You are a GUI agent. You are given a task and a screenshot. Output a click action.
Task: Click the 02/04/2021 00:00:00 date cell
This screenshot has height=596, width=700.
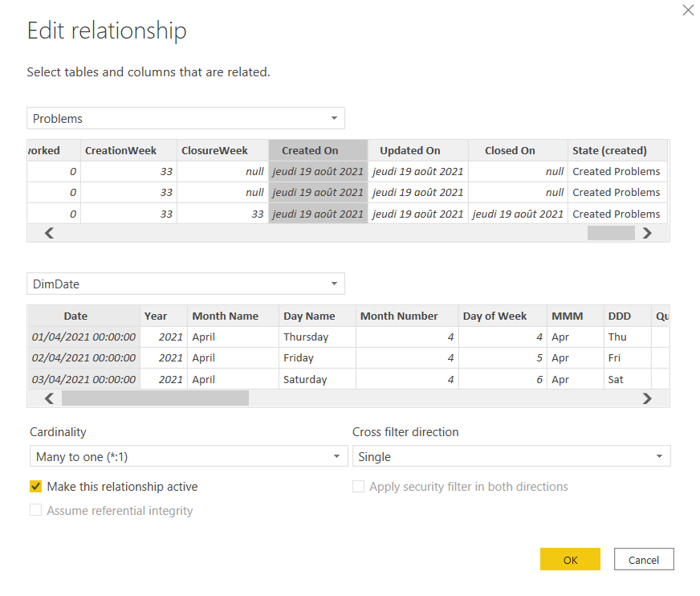pyautogui.click(x=84, y=358)
